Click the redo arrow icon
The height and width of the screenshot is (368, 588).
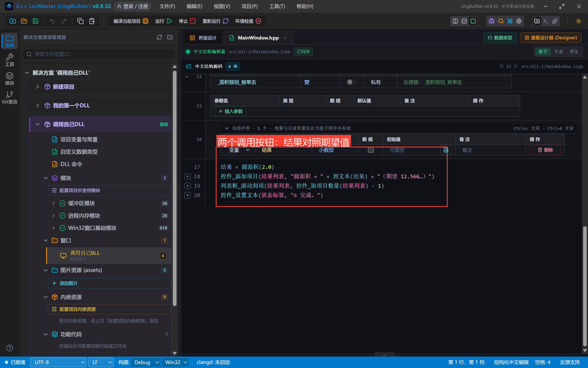[64, 21]
